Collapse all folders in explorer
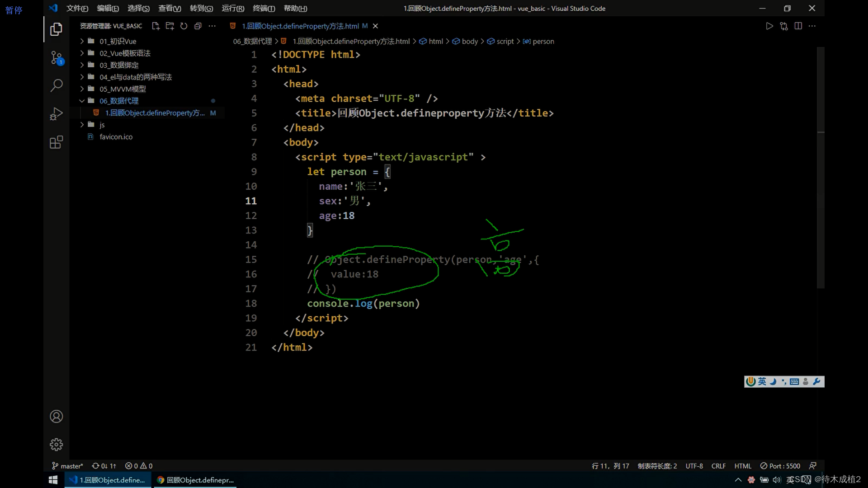 [198, 26]
